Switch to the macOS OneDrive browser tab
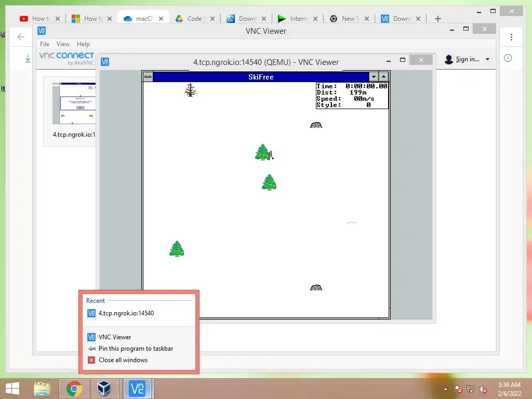 [143, 19]
